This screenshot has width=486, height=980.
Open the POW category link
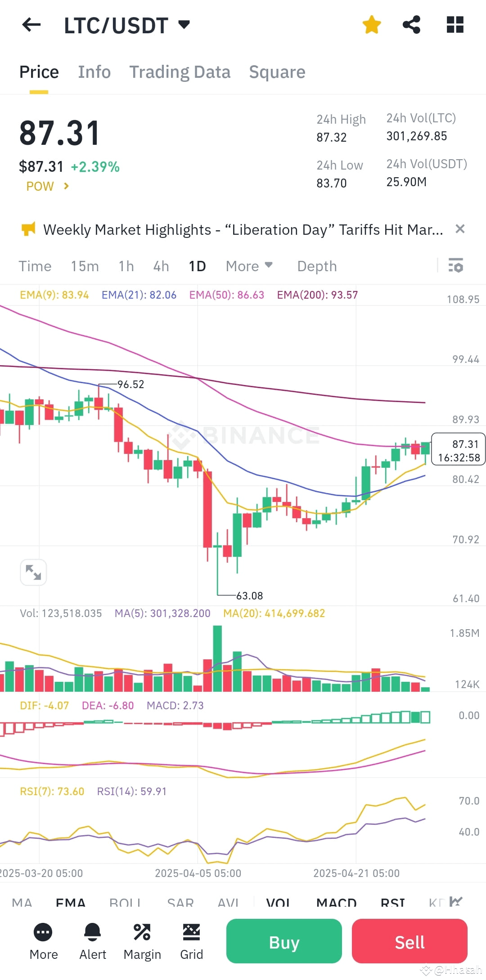click(x=47, y=186)
